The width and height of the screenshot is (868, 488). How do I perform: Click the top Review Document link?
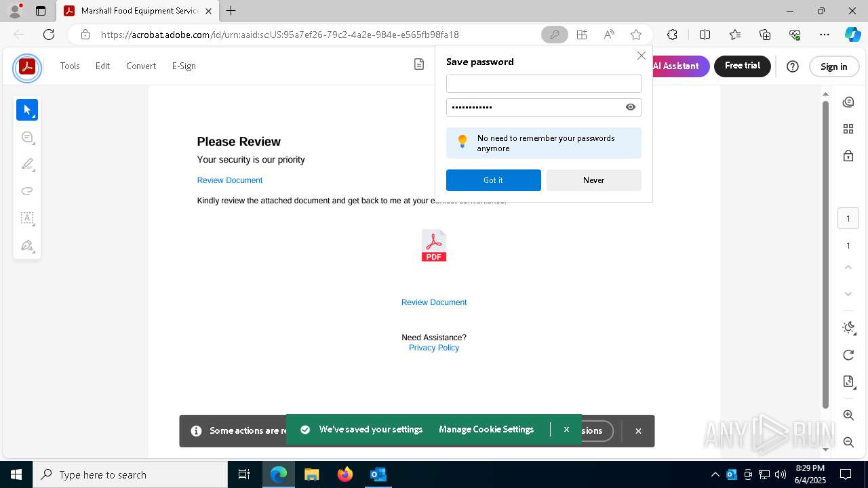(x=230, y=180)
